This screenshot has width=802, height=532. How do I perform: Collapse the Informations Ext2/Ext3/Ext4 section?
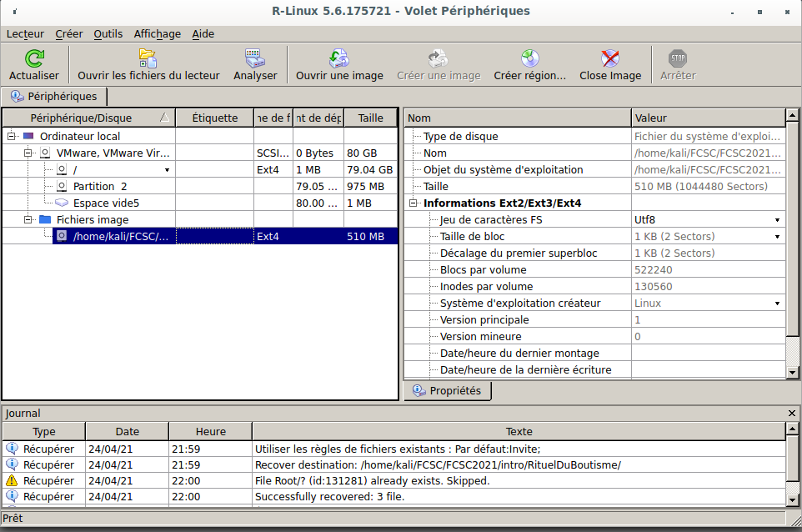tap(414, 203)
